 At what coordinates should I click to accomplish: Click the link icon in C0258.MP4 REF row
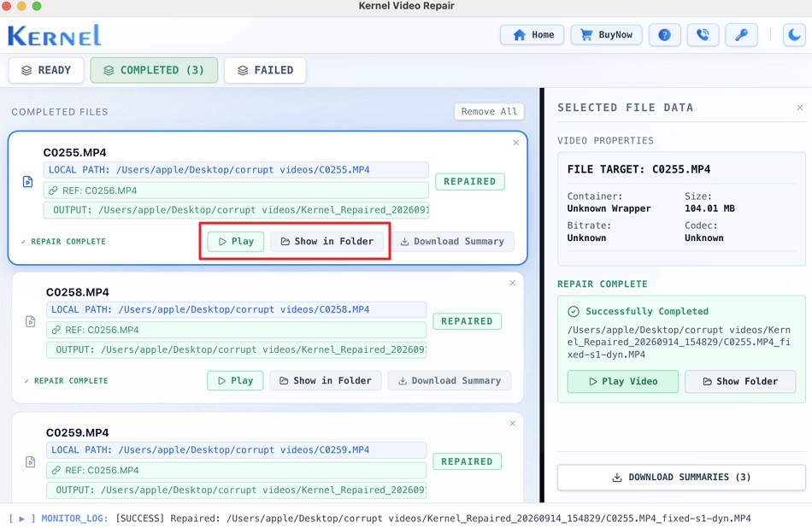pos(56,330)
